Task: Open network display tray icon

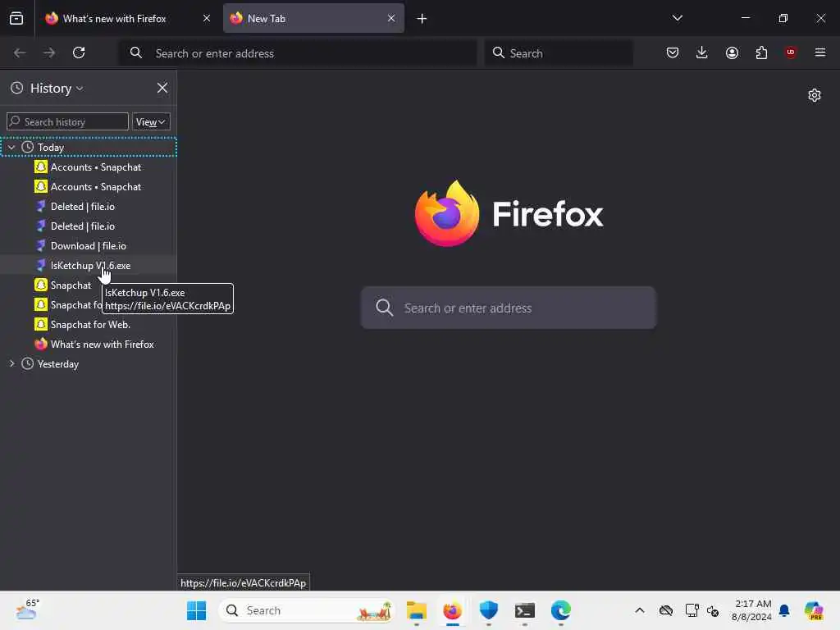Action: [692, 610]
